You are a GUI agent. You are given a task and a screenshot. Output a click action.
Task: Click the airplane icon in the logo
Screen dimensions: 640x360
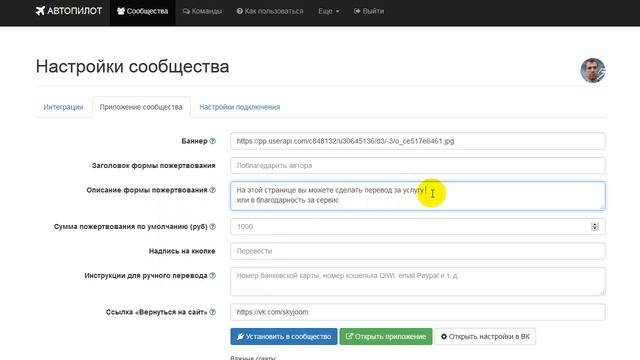pyautogui.click(x=40, y=11)
